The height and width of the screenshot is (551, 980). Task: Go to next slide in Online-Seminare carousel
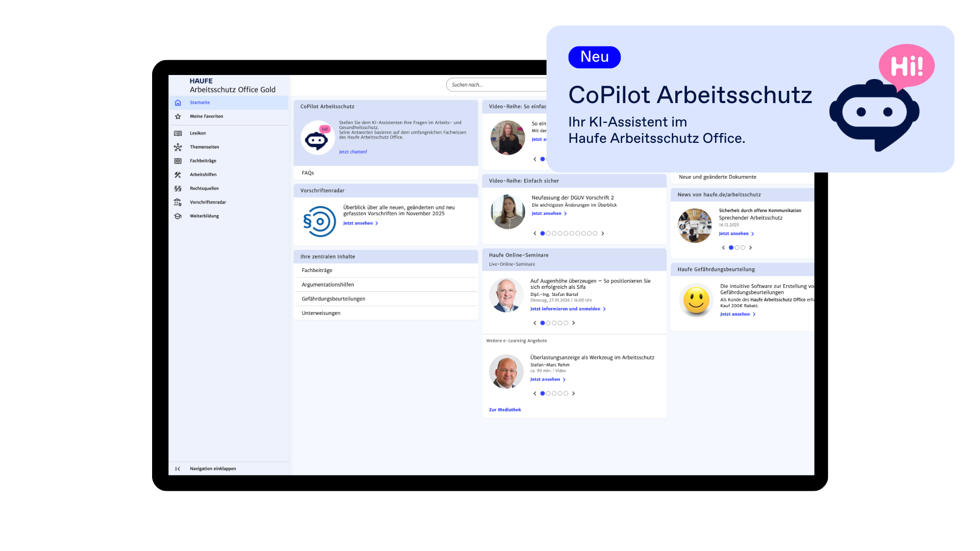tap(574, 323)
